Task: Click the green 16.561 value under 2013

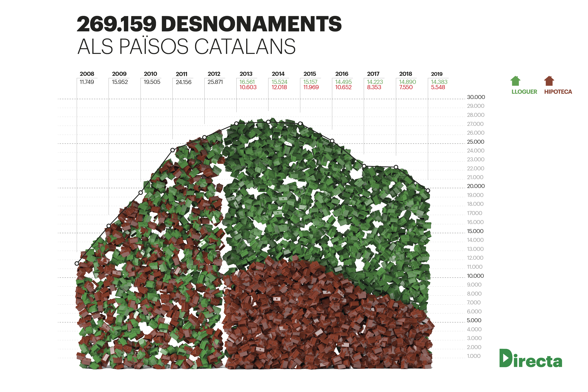Action: point(247,82)
